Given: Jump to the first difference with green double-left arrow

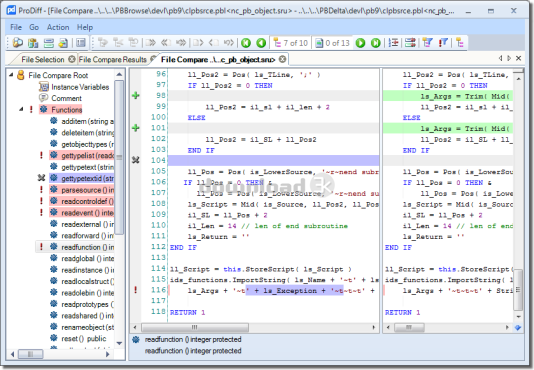Looking at the screenshot, I should pyautogui.click(x=246, y=43).
